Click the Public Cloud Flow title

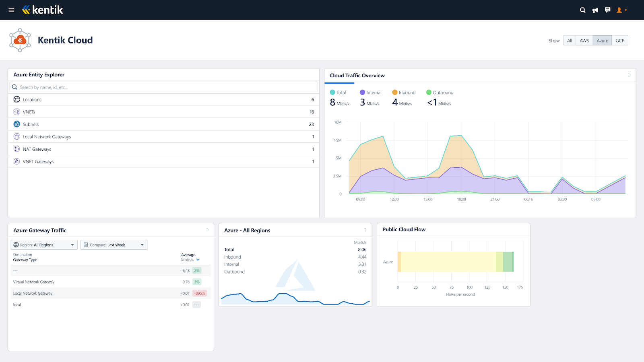pos(404,230)
